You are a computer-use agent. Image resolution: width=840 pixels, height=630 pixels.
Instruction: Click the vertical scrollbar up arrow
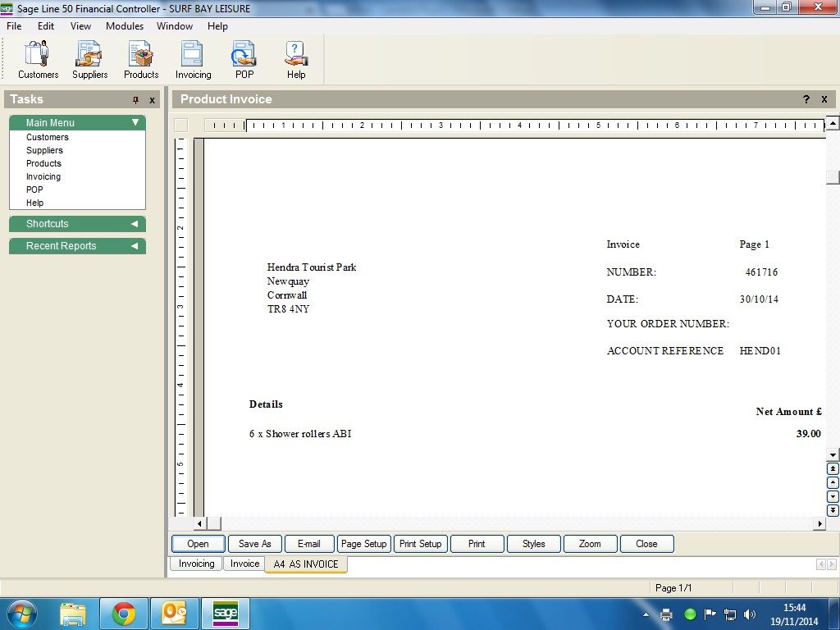pos(833,123)
